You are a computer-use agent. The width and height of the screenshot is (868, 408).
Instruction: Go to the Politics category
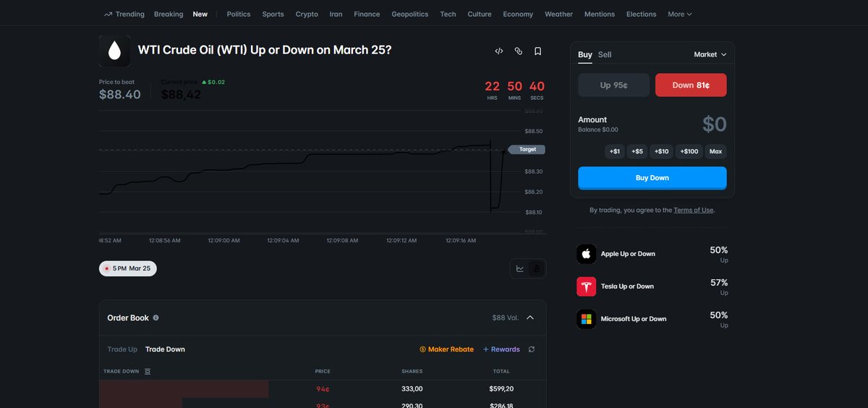239,14
